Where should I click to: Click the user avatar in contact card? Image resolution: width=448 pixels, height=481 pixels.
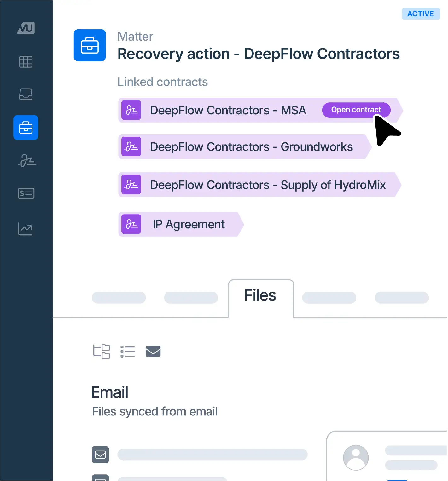356,457
